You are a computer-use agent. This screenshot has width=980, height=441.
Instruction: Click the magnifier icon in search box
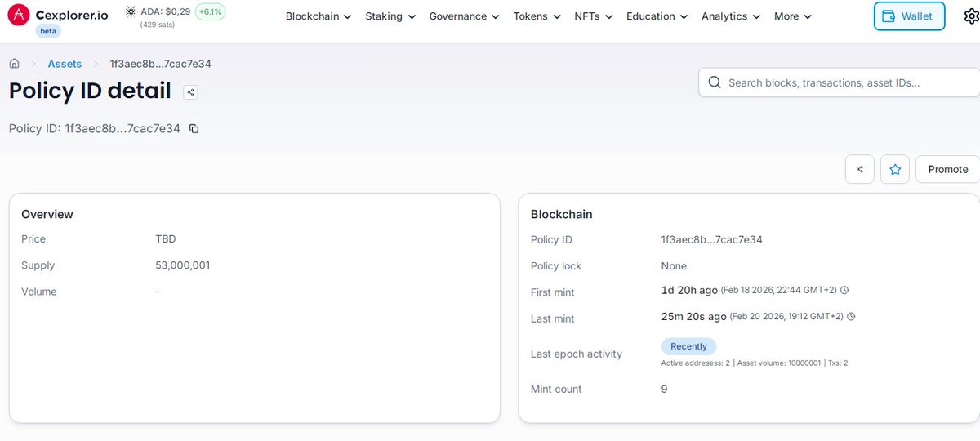(715, 82)
